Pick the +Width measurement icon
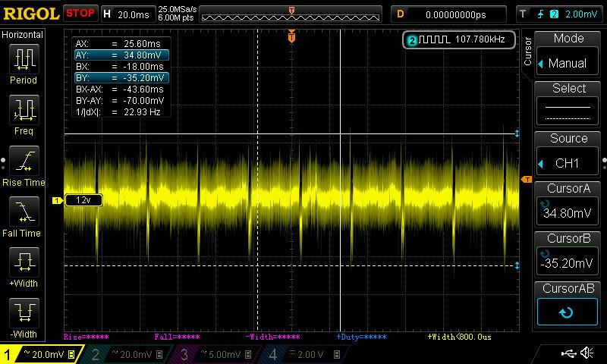This screenshot has width=607, height=364. 24,267
